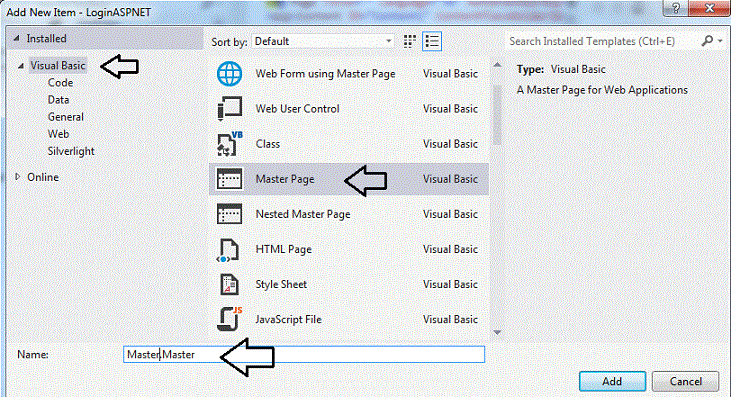Select the Silverlight category
The width and height of the screenshot is (731, 397).
[71, 151]
